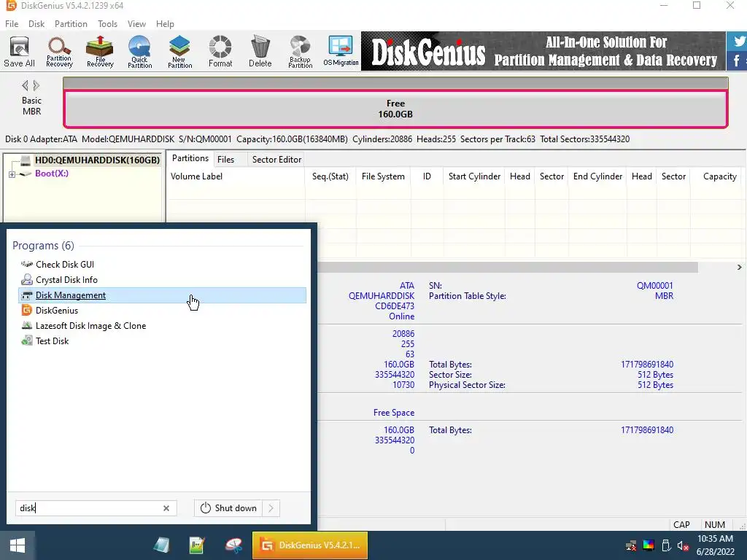Switch to the Files tab
This screenshot has height=560, width=747.
pyautogui.click(x=226, y=160)
